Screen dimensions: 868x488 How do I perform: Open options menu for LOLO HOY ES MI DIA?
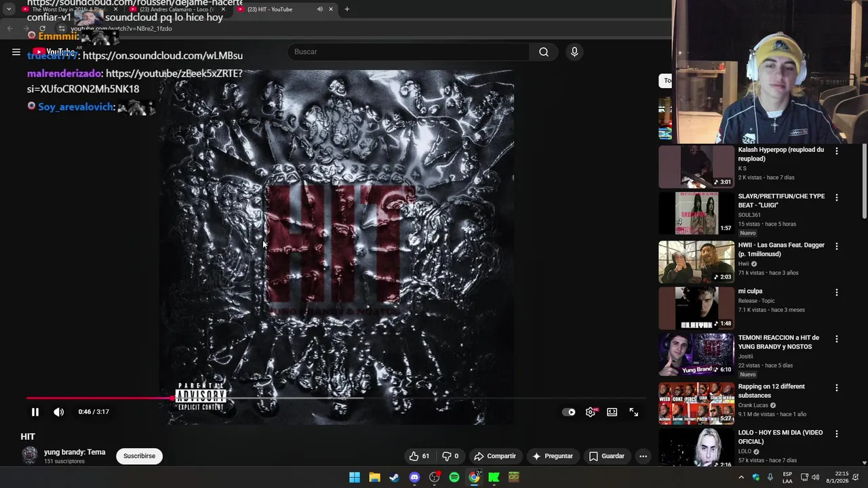(x=836, y=433)
